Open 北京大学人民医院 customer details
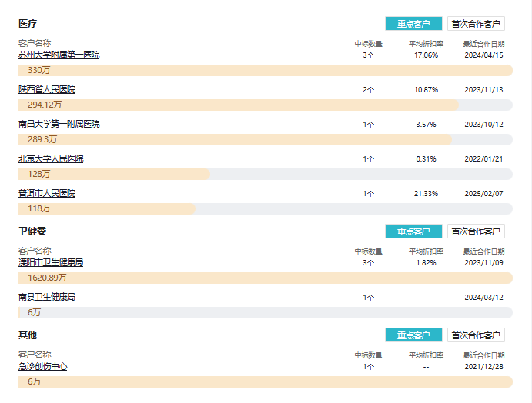The image size is (532, 403). [51, 158]
